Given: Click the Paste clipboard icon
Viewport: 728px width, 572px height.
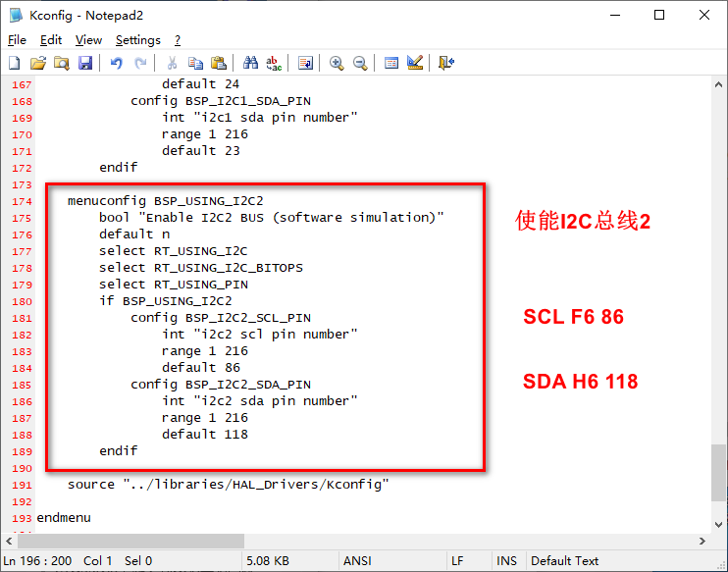Looking at the screenshot, I should pos(219,63).
